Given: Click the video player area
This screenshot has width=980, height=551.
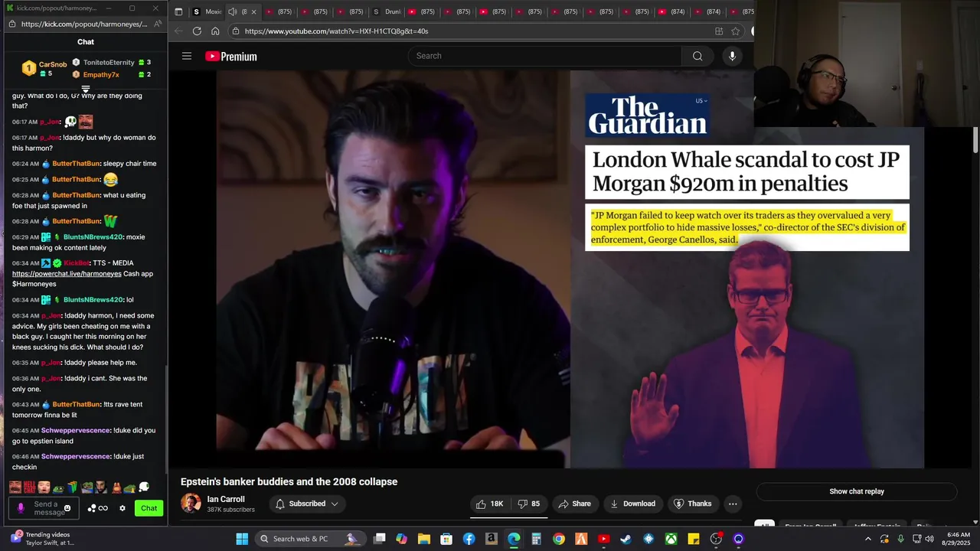Looking at the screenshot, I should [x=570, y=269].
